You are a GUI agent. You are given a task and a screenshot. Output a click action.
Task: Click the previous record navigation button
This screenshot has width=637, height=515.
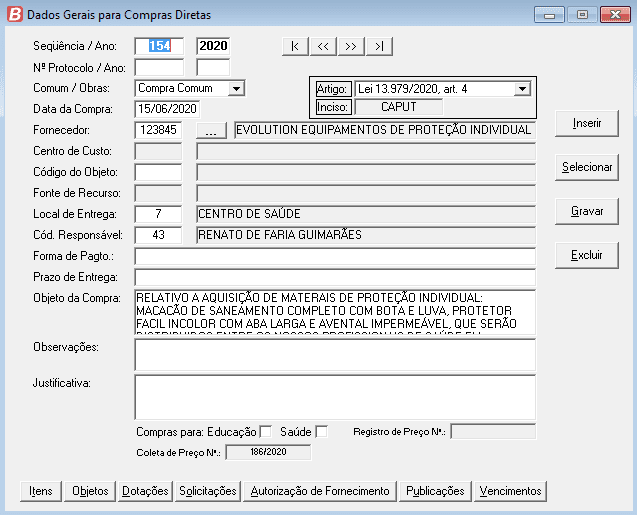point(322,46)
